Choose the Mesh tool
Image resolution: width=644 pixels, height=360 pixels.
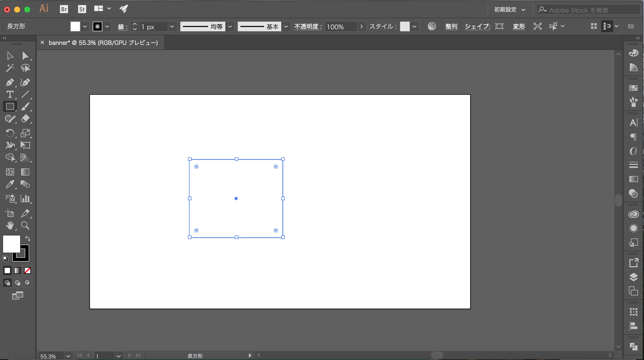click(10, 172)
